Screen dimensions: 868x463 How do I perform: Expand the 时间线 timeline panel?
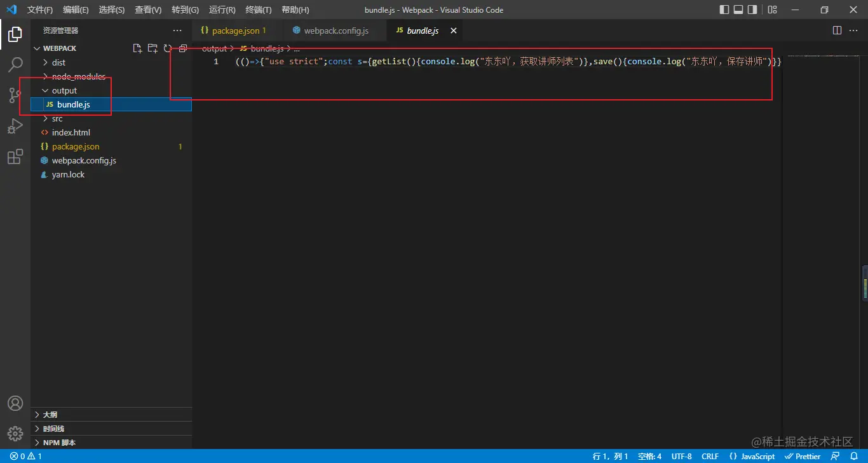point(111,428)
